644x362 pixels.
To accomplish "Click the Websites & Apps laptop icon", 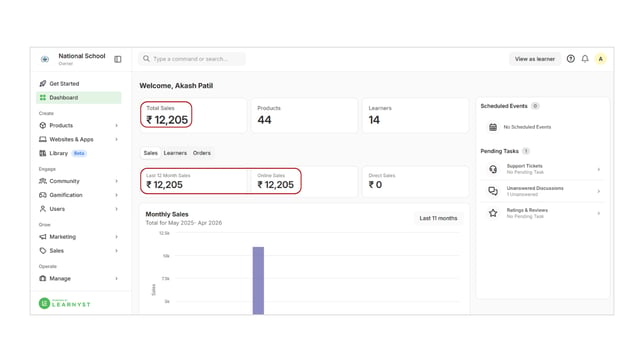I will tap(43, 139).
